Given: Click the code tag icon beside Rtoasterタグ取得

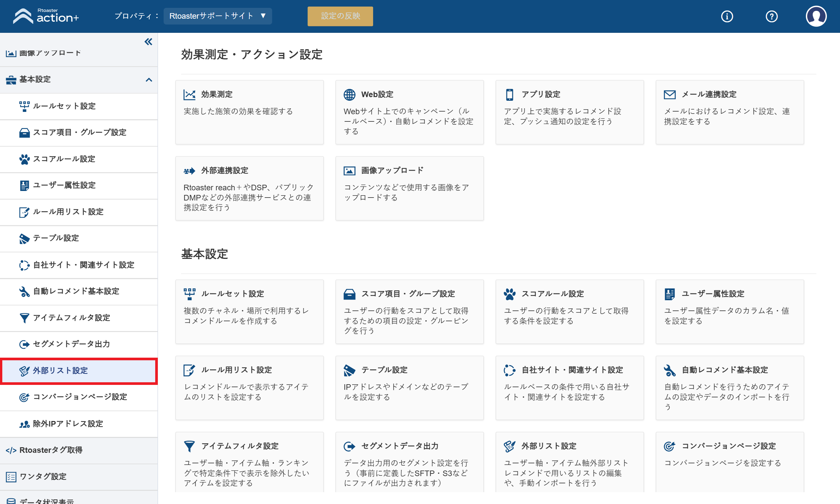Looking at the screenshot, I should click(x=11, y=450).
